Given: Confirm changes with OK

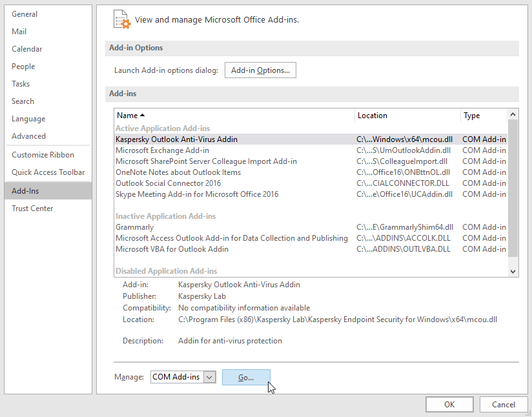Looking at the screenshot, I should pyautogui.click(x=449, y=404).
